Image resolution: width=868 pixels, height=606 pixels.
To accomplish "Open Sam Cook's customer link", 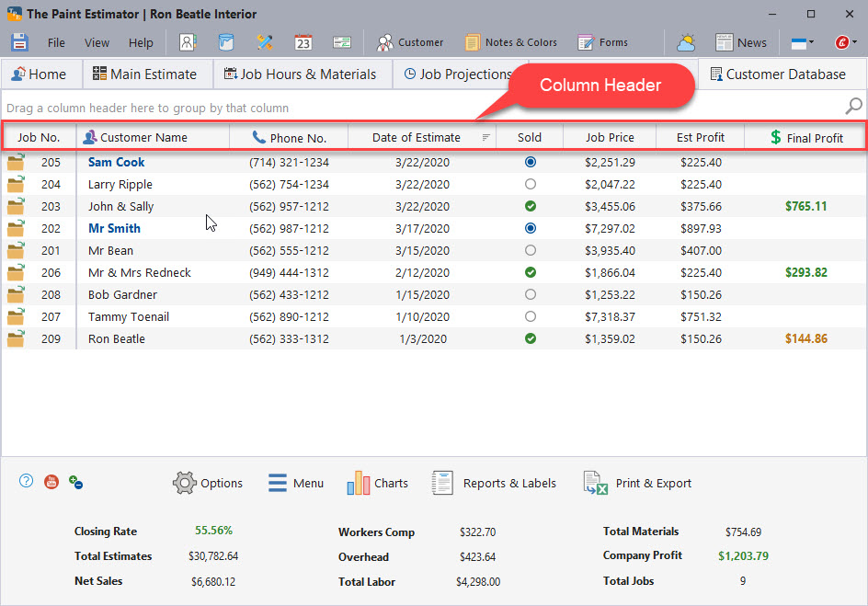I will point(116,162).
